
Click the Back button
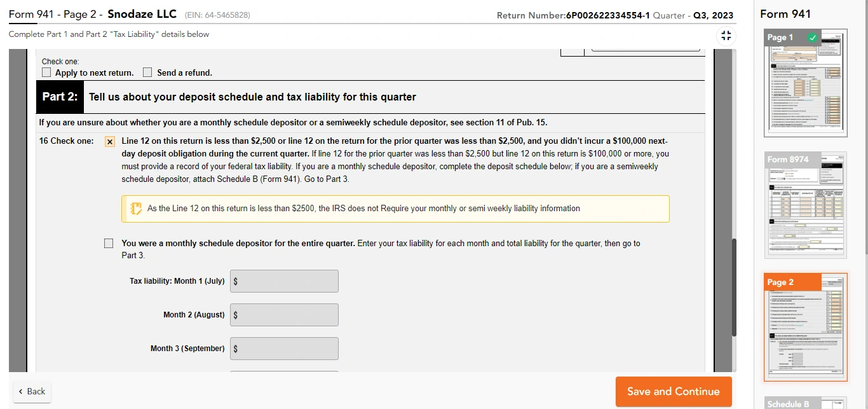coord(31,391)
